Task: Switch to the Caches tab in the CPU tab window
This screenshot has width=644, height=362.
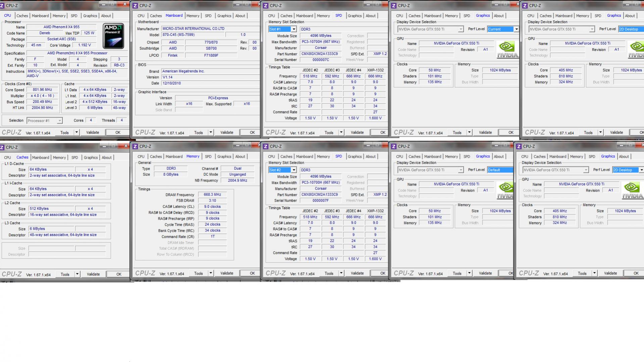Action: point(22,16)
